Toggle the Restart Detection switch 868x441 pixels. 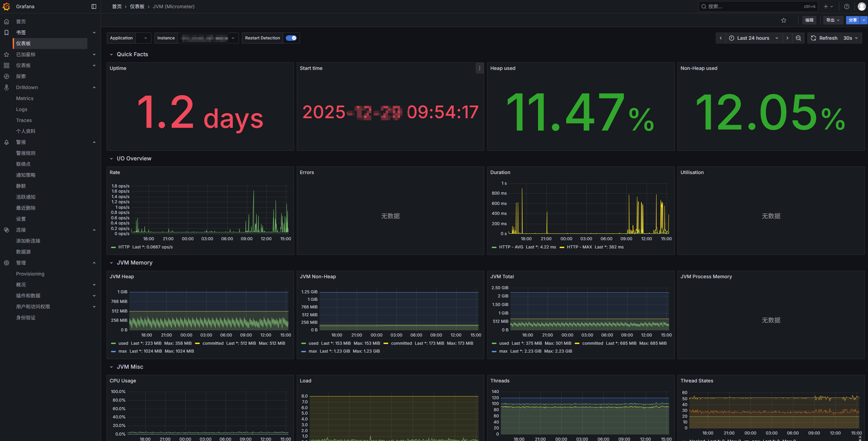tap(291, 38)
